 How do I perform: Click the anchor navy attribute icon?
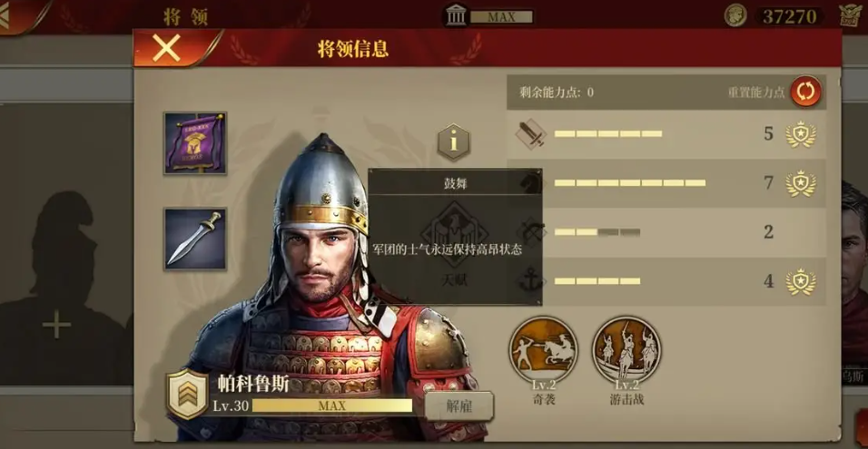(531, 281)
